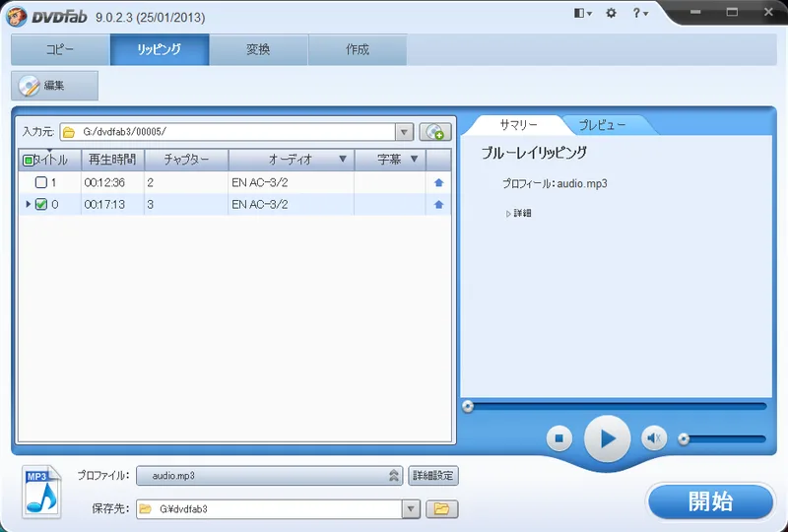
Task: Click chapter count 2 cell
Action: click(x=186, y=182)
